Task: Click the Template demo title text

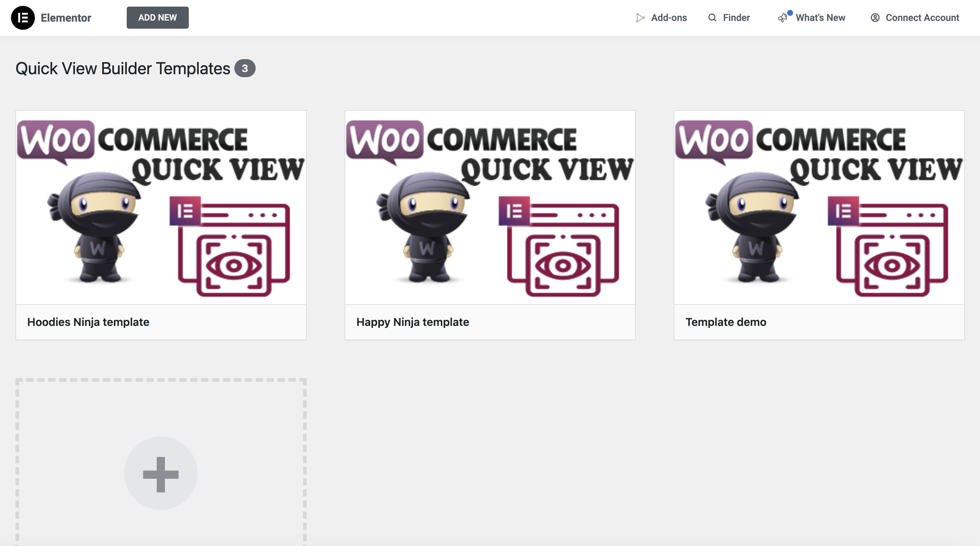Action: tap(726, 322)
